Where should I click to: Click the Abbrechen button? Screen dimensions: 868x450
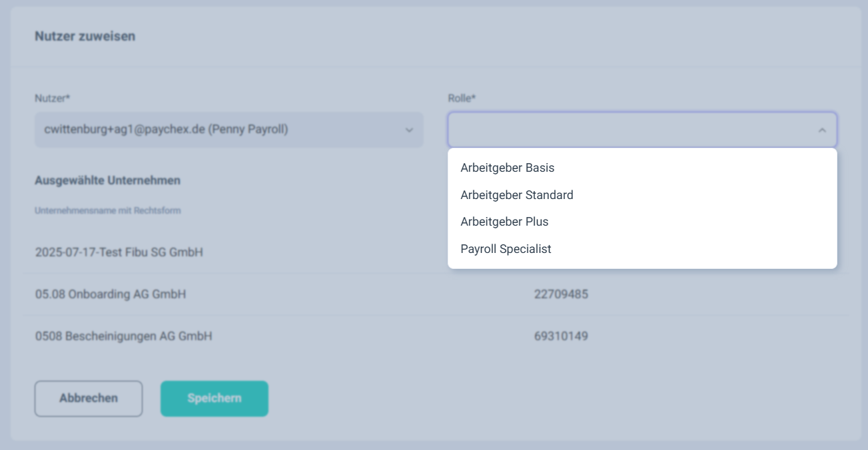pyautogui.click(x=89, y=399)
